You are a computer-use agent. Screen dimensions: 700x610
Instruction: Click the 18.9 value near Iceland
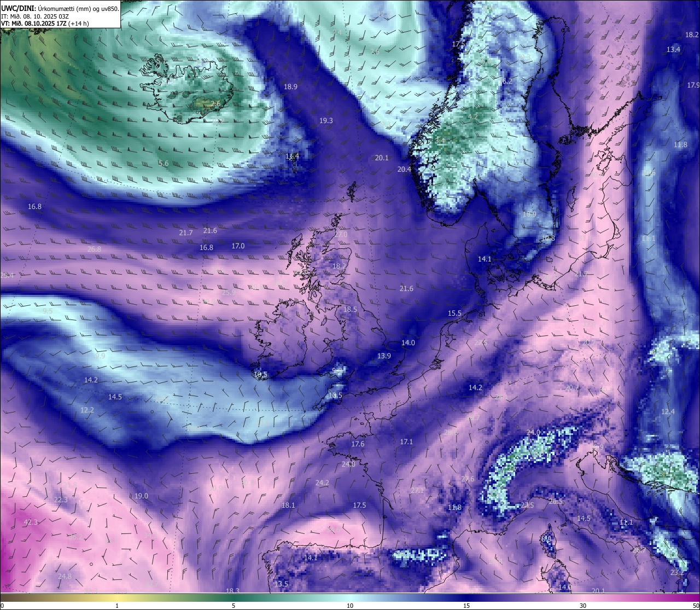coord(290,86)
